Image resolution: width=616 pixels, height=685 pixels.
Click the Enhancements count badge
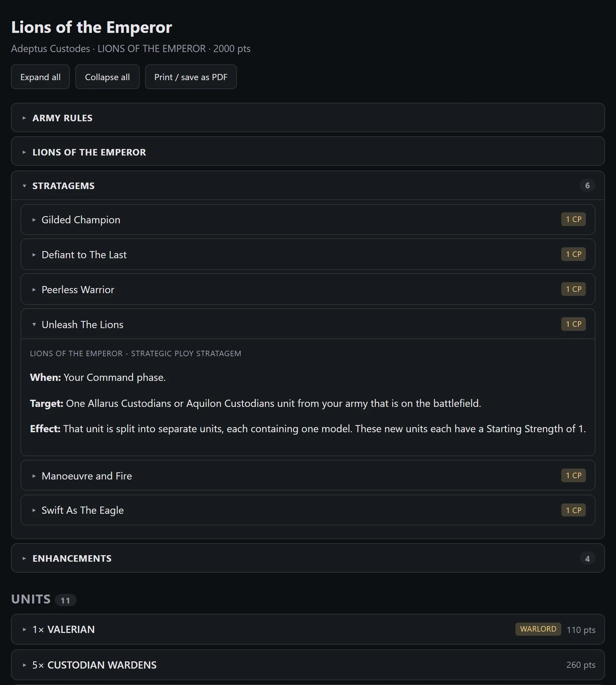coord(587,559)
